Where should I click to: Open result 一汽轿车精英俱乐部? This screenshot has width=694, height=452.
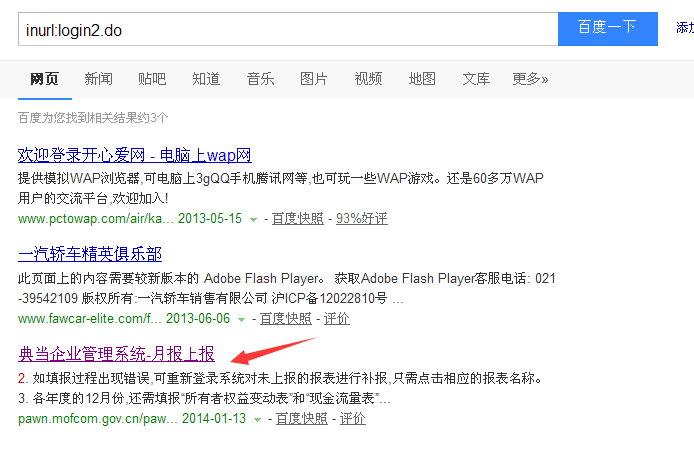click(90, 254)
